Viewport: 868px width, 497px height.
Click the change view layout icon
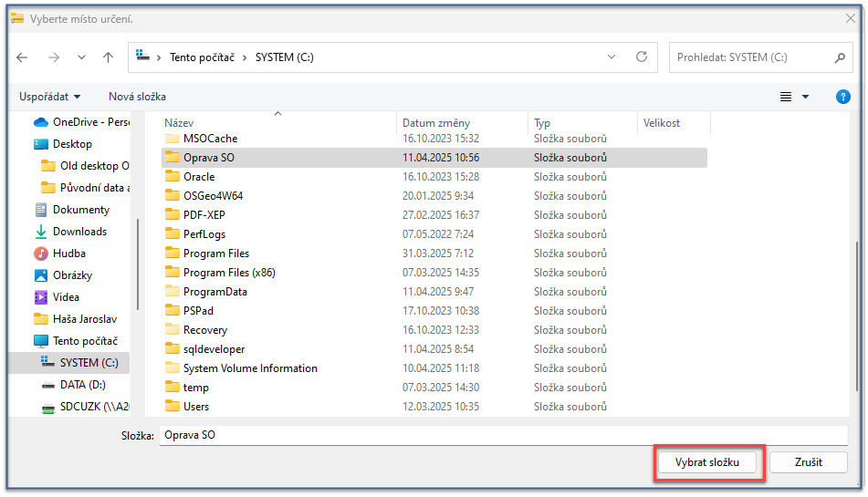click(785, 97)
